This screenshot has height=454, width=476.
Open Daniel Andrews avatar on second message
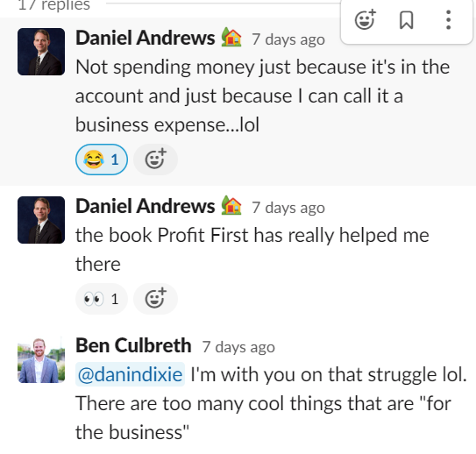click(41, 220)
